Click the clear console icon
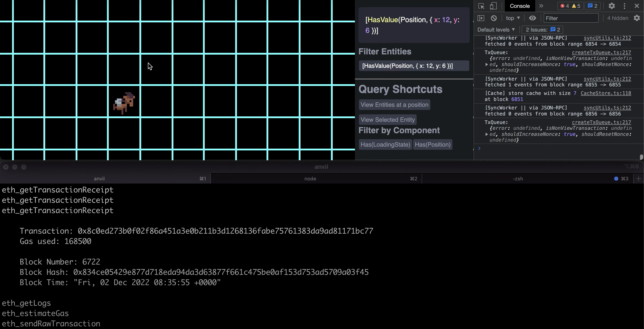This screenshot has width=644, height=329. tap(494, 18)
